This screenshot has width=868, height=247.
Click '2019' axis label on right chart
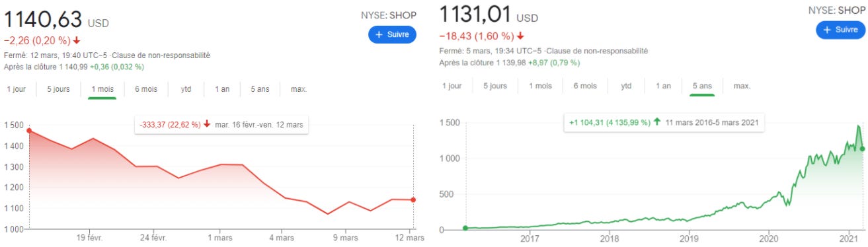(x=689, y=240)
